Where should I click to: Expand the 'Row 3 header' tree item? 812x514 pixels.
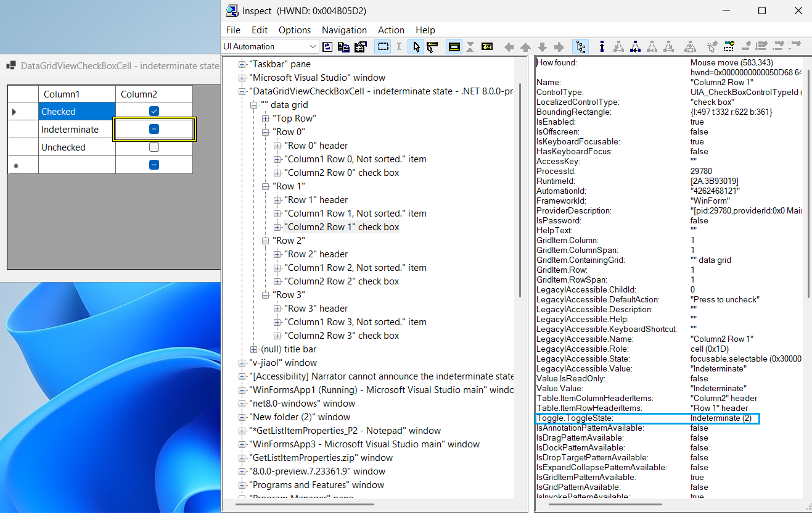277,308
